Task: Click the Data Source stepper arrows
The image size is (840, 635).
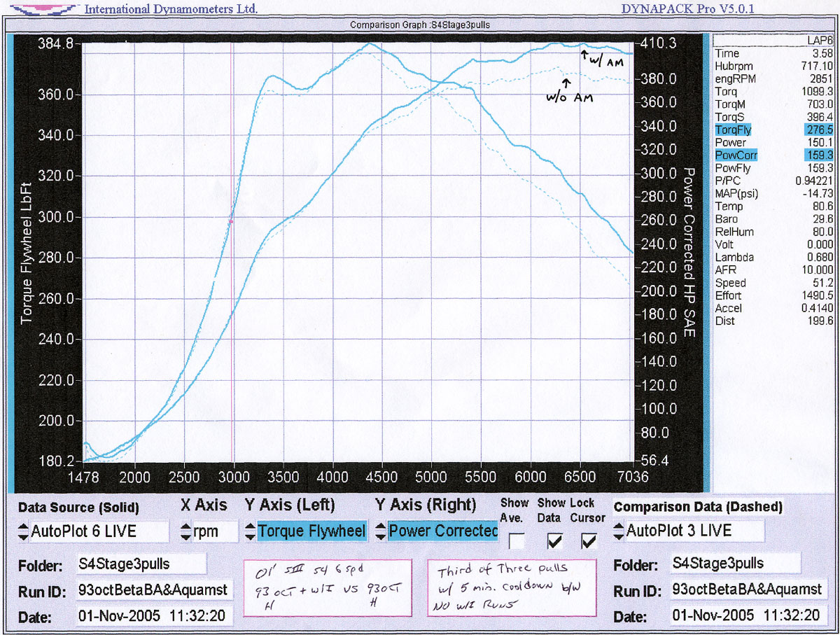Action: click(23, 531)
